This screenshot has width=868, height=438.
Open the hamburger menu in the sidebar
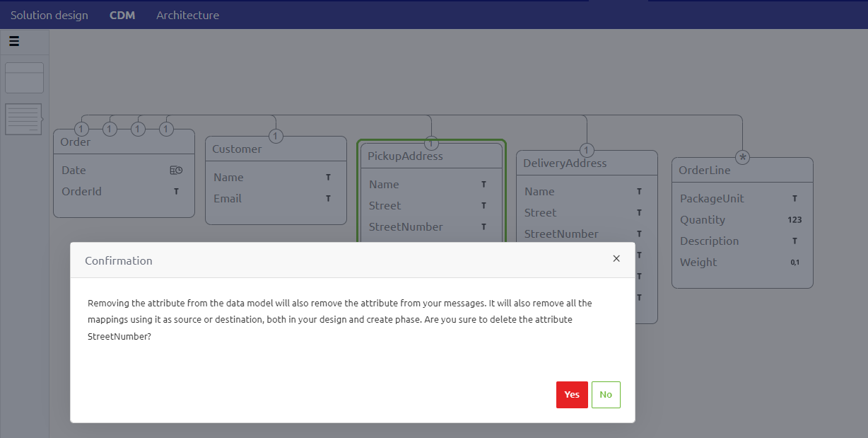click(13, 41)
